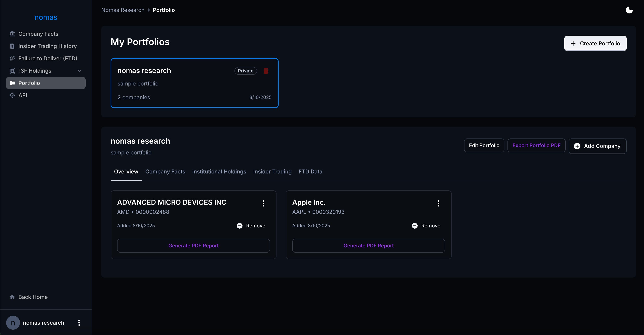The width and height of the screenshot is (644, 335).
Task: Open AMD card three-dot menu
Action: click(x=263, y=203)
